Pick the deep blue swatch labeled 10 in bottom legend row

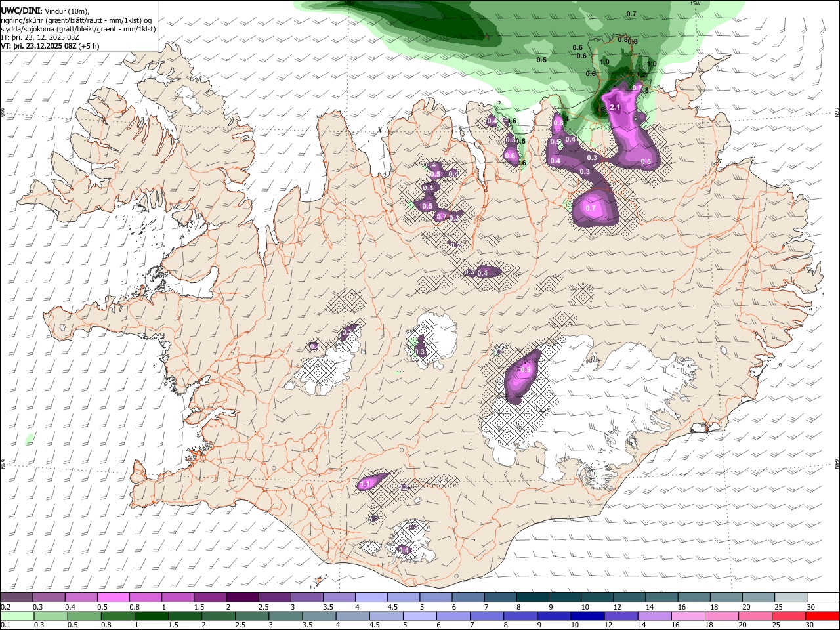coord(588,616)
